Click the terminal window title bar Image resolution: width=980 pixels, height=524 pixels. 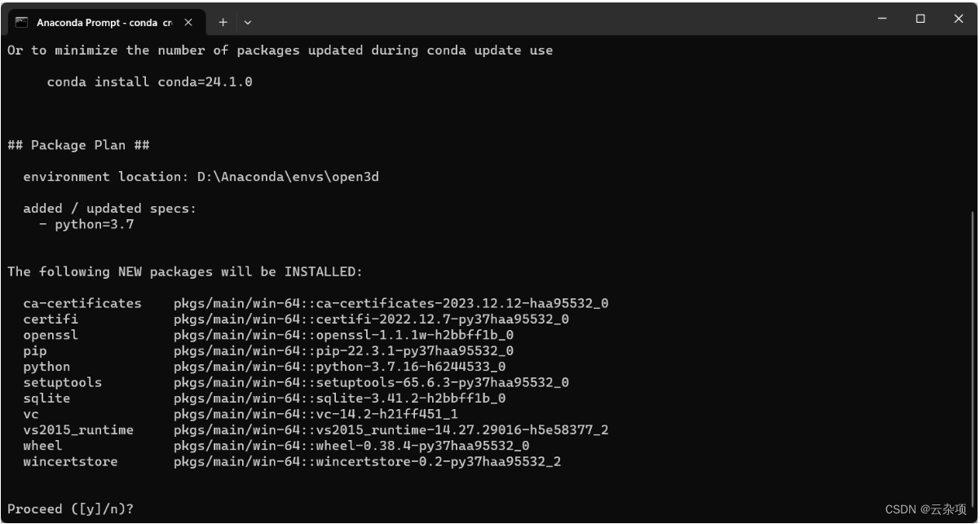[571, 22]
